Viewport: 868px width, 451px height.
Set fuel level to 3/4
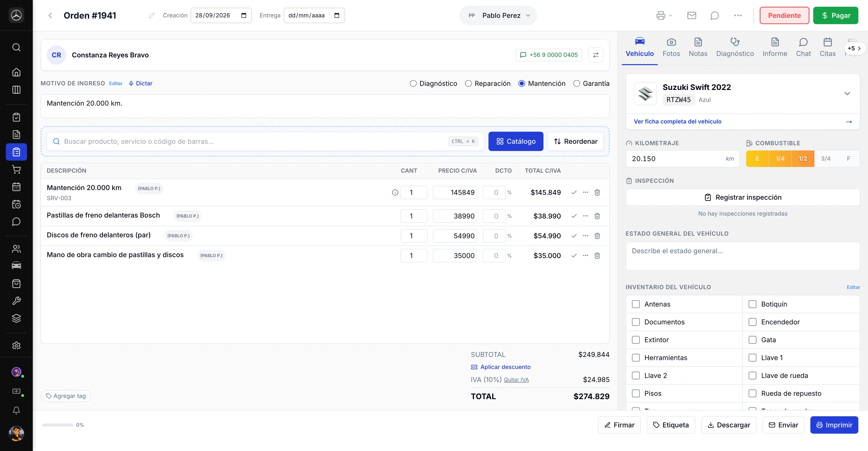click(x=826, y=159)
